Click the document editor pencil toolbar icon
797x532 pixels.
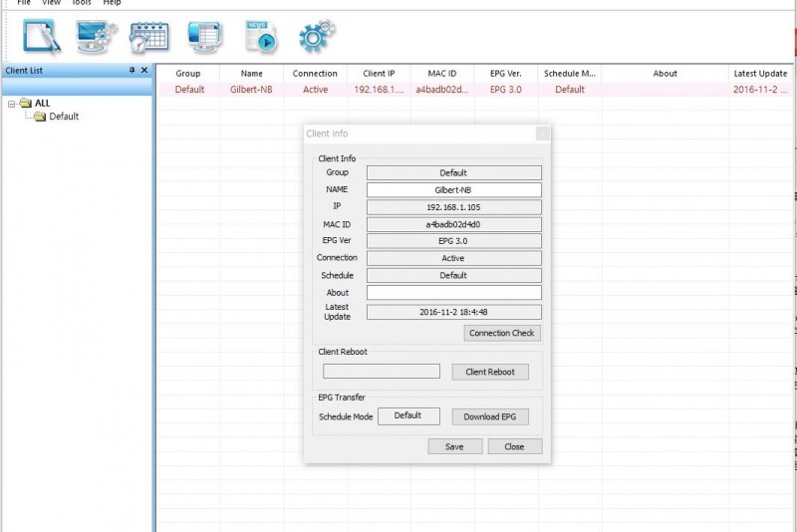(42, 36)
